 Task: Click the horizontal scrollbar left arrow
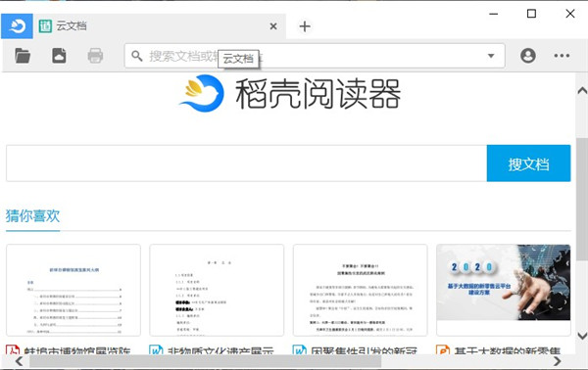pos(19,361)
